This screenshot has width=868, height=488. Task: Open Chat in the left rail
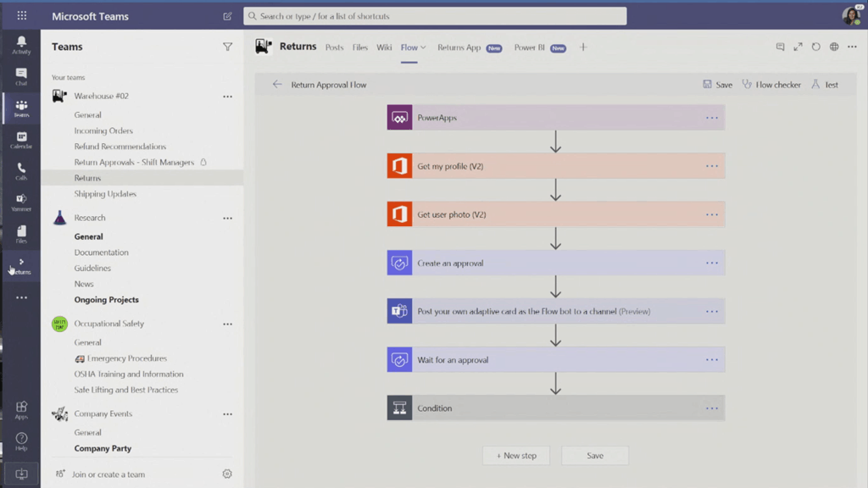pyautogui.click(x=21, y=76)
